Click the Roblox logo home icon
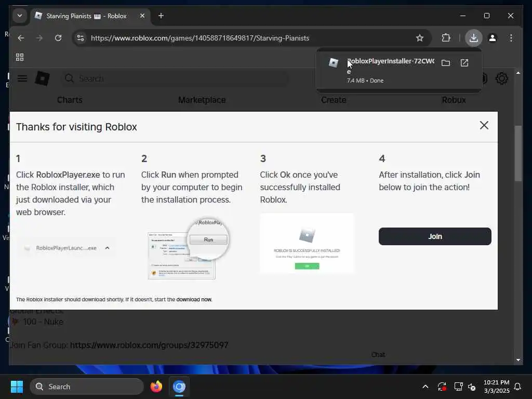532x399 pixels. (x=43, y=78)
